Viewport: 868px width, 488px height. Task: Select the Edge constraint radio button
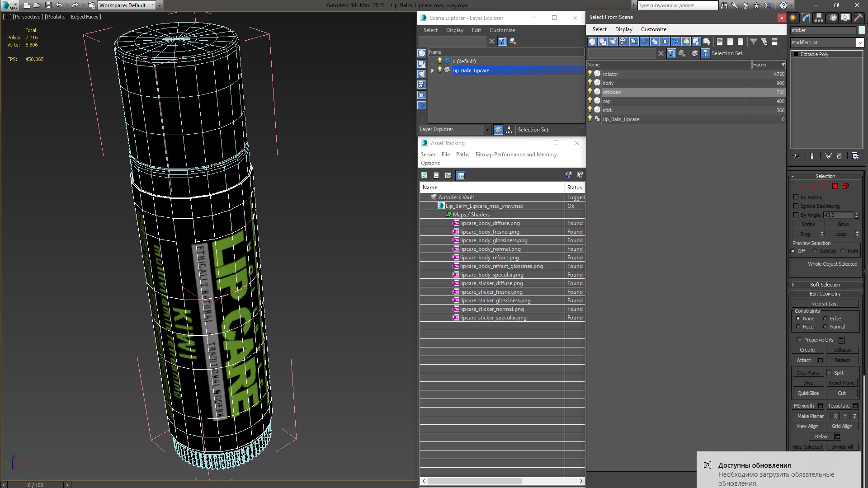825,319
